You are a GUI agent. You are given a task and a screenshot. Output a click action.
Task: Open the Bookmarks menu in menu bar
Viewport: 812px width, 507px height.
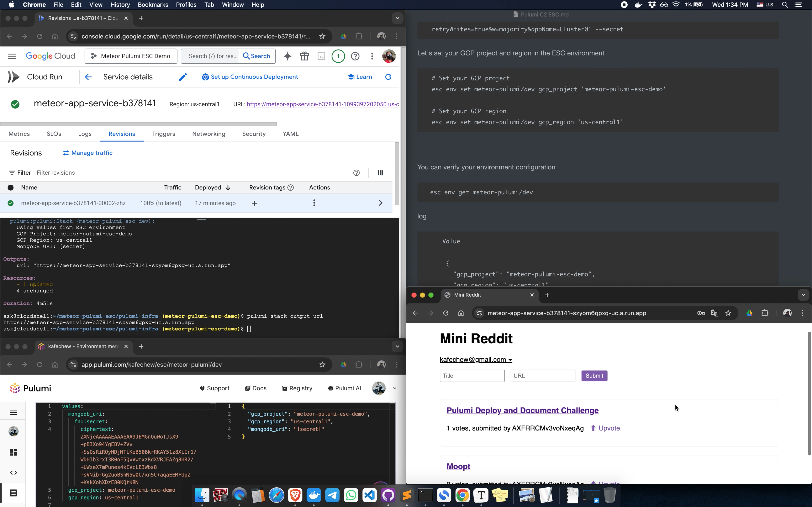click(153, 5)
